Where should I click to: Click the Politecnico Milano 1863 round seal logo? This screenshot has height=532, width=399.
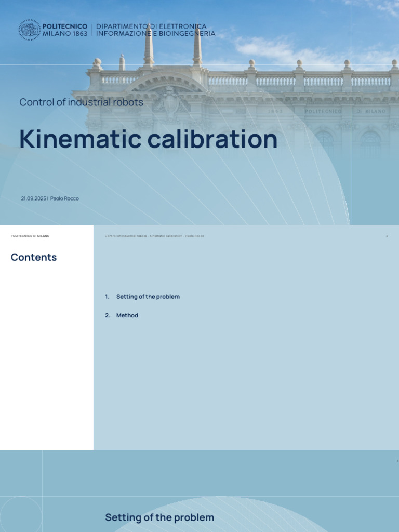[x=30, y=30]
